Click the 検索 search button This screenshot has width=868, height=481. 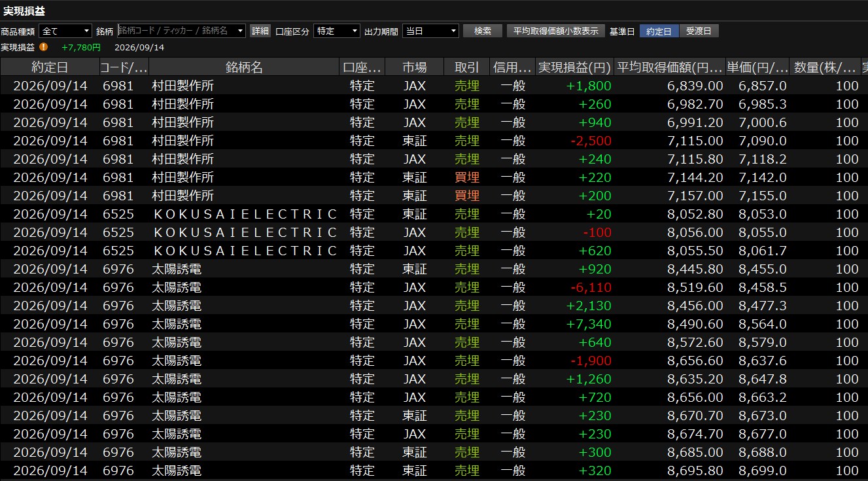pos(483,31)
